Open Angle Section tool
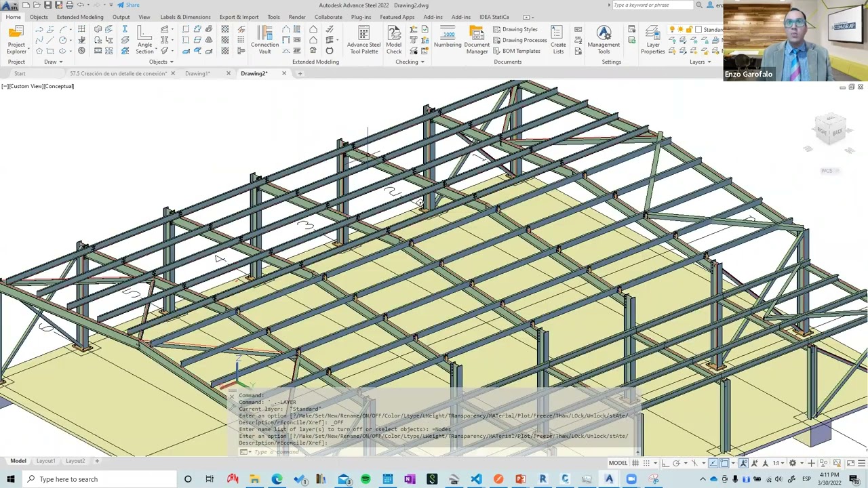The image size is (868, 488). [144, 40]
